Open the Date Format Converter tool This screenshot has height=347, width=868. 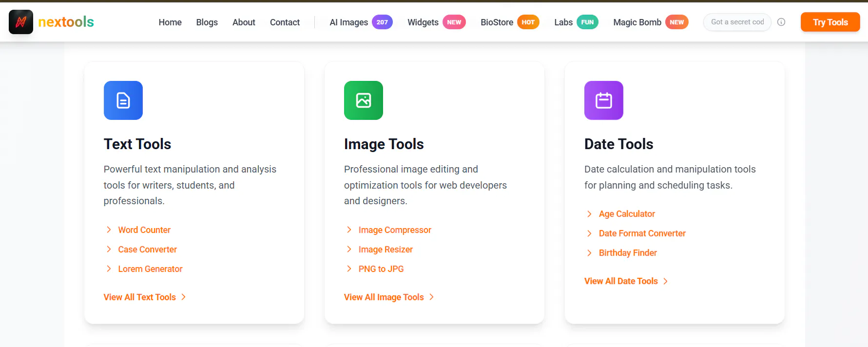tap(642, 233)
